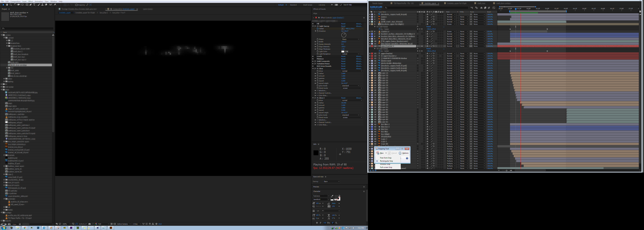Toggle CC Light Sweep fx switch
Image resolution: width=644 pixels, height=230 pixels.
tap(315, 26)
